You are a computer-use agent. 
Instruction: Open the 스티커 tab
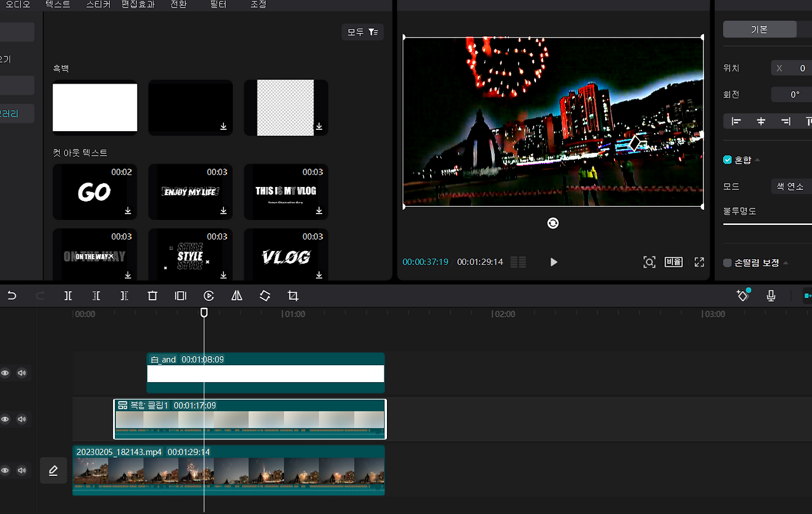coord(98,4)
